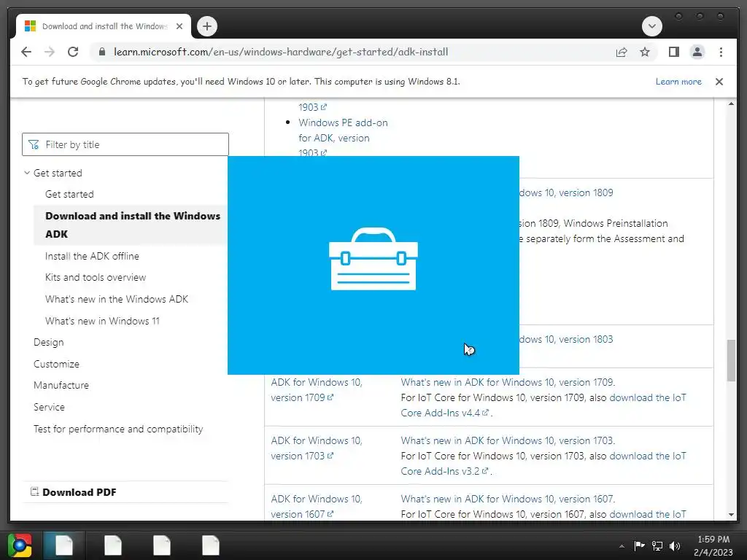Open network status tray icon

pos(657,545)
